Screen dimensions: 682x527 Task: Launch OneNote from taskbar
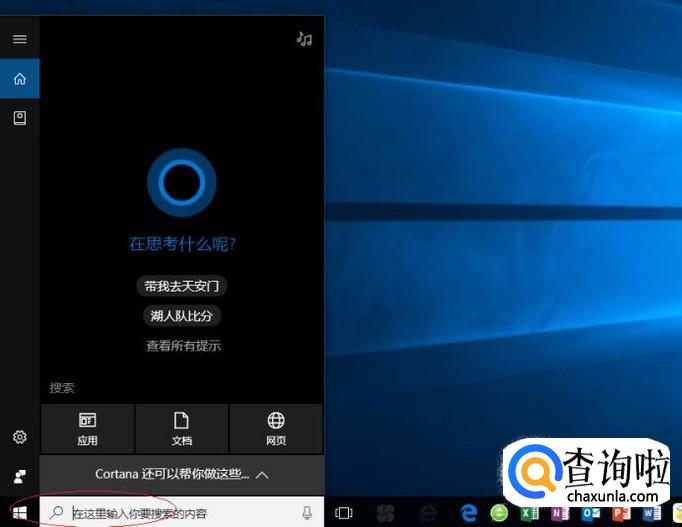click(560, 514)
